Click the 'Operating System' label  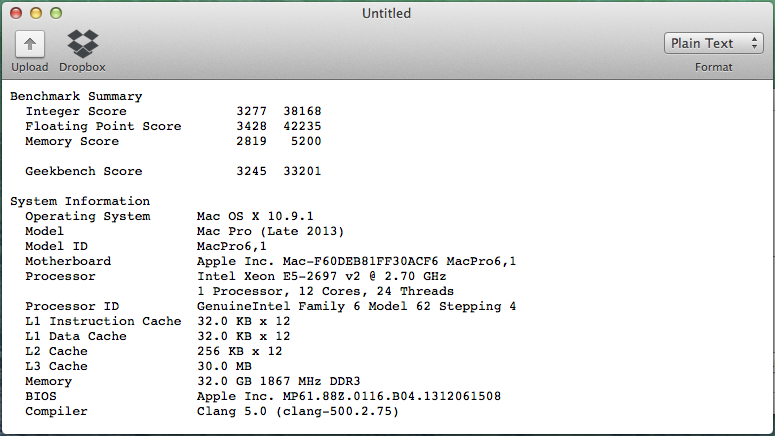[88, 216]
